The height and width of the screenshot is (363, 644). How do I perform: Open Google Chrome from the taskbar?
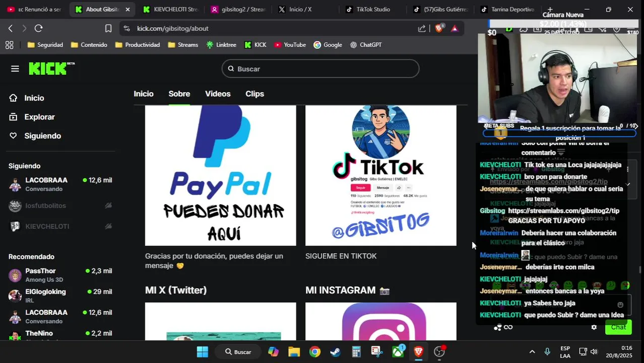315,351
